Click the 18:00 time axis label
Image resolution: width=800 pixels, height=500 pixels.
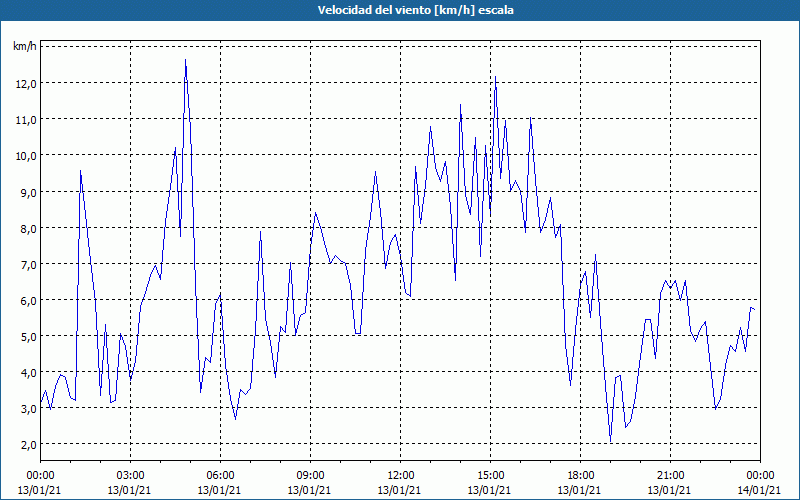[580, 476]
